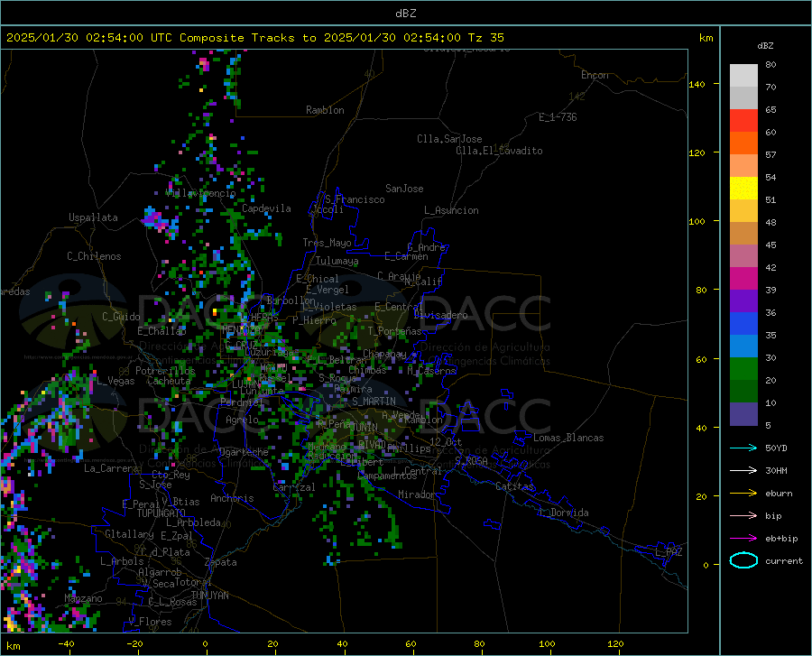Select the Encon label near the top right
812x656 pixels.
[595, 75]
